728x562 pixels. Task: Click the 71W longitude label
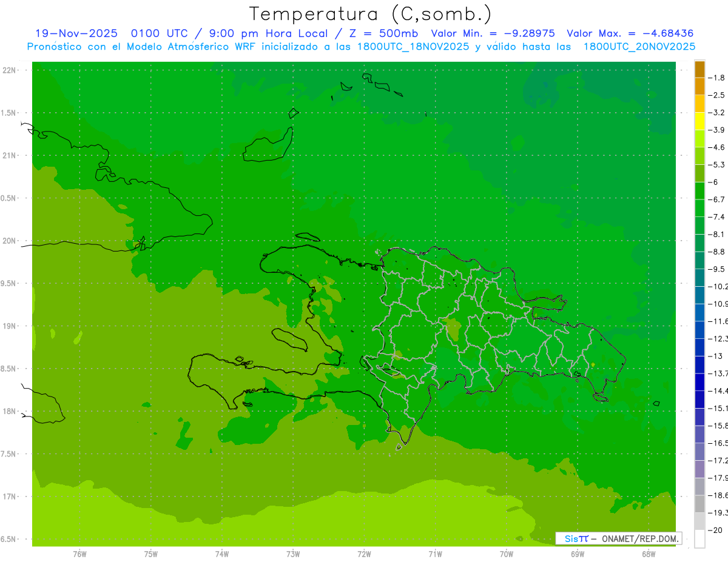click(x=435, y=554)
